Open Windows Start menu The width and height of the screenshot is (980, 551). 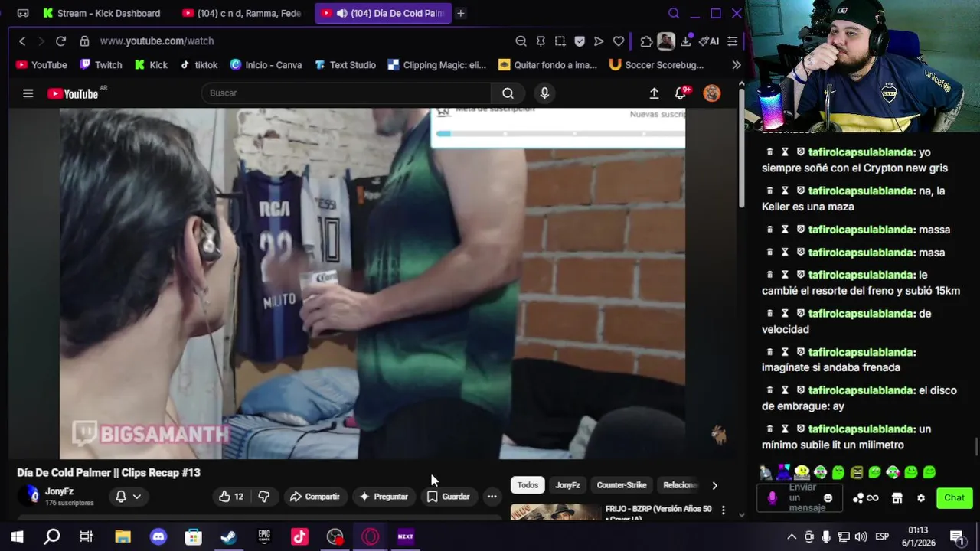point(16,537)
